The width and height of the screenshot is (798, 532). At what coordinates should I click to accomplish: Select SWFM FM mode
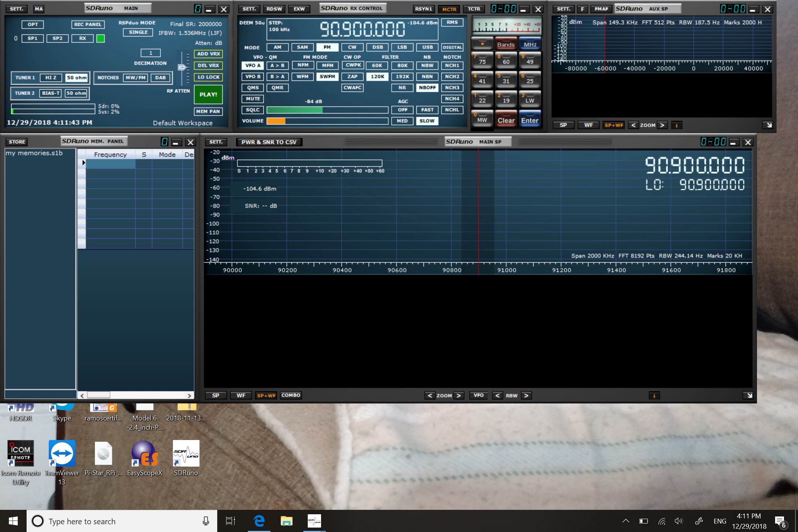tap(327, 77)
